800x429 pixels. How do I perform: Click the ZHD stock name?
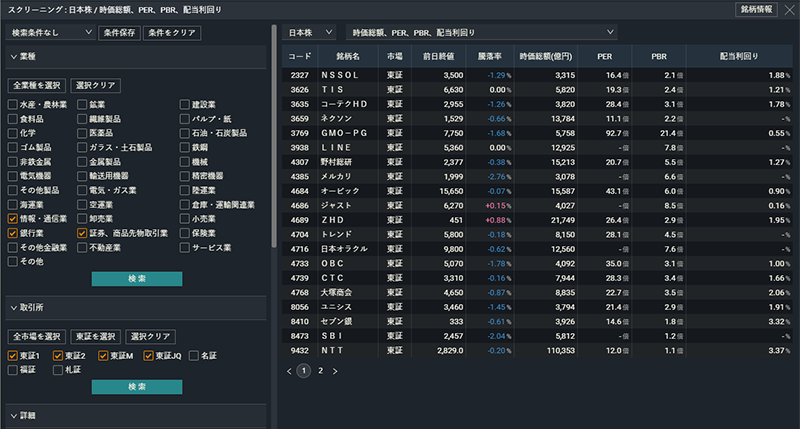(332, 220)
